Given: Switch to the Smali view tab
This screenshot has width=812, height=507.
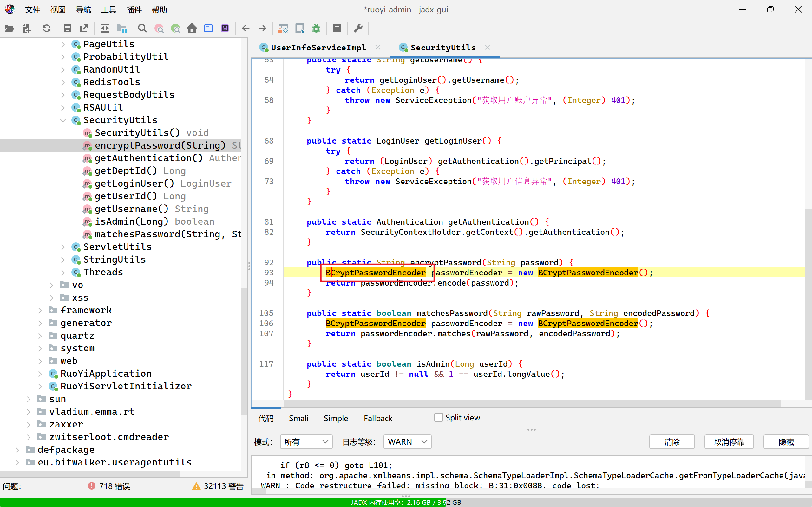Looking at the screenshot, I should click(x=298, y=418).
